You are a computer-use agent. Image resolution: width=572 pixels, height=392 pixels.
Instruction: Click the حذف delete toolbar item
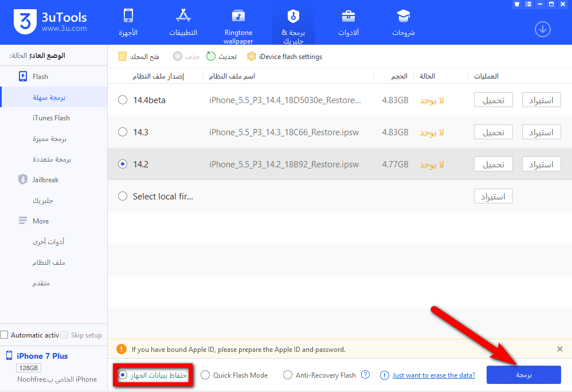coord(186,57)
